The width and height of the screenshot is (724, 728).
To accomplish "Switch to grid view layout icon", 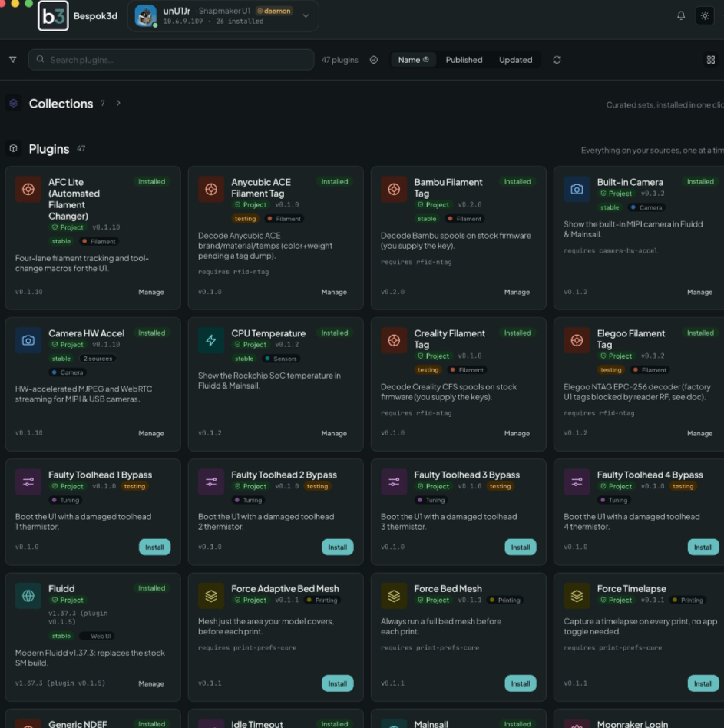I will [710, 60].
